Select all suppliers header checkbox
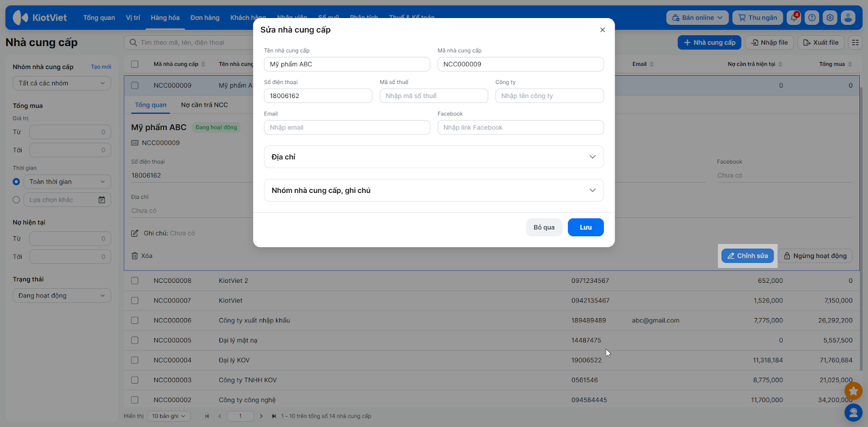This screenshot has width=868, height=427. [135, 64]
